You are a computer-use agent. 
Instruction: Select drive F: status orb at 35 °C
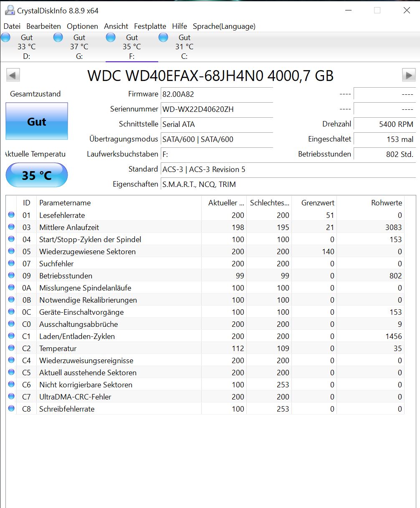tap(111, 38)
